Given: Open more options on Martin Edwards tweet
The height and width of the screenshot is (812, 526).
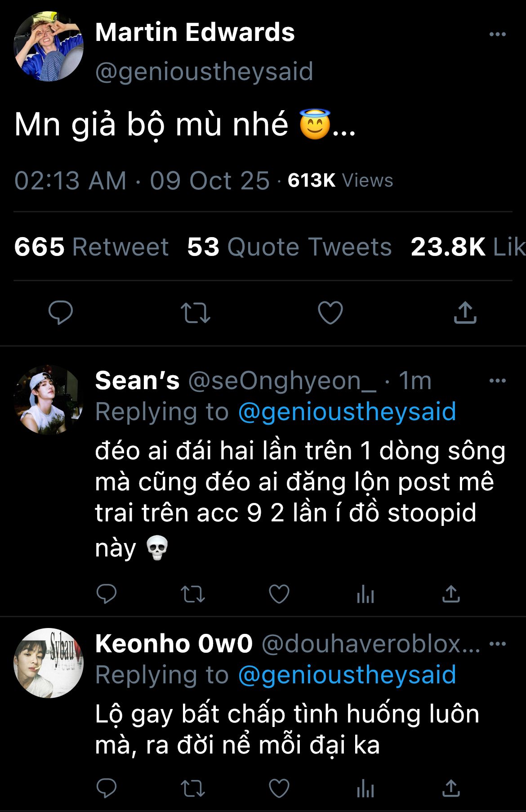Looking at the screenshot, I should pos(497,34).
